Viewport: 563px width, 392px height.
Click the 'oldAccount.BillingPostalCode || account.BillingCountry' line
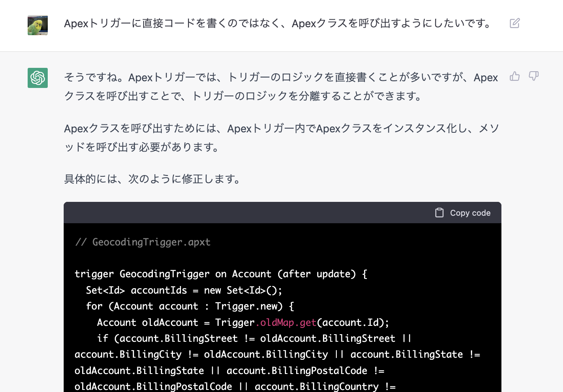(x=235, y=387)
